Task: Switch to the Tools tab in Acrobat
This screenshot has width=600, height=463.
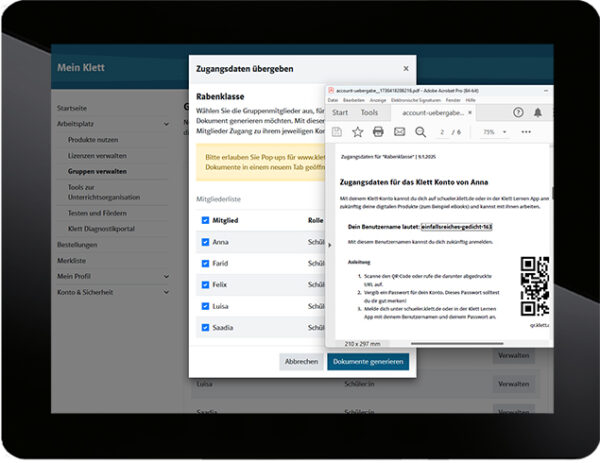Action: [x=369, y=112]
